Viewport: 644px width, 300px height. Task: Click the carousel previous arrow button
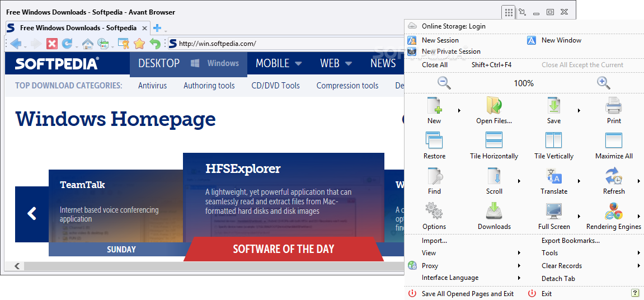pyautogui.click(x=32, y=214)
